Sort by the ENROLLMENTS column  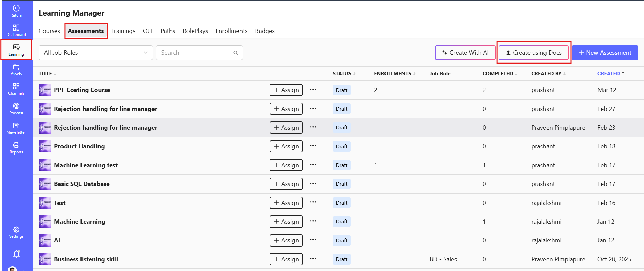(x=395, y=74)
